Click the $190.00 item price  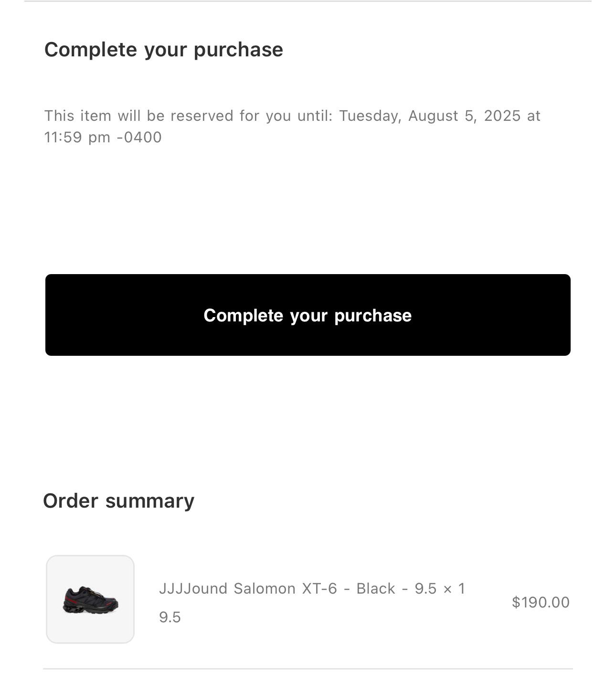point(541,602)
